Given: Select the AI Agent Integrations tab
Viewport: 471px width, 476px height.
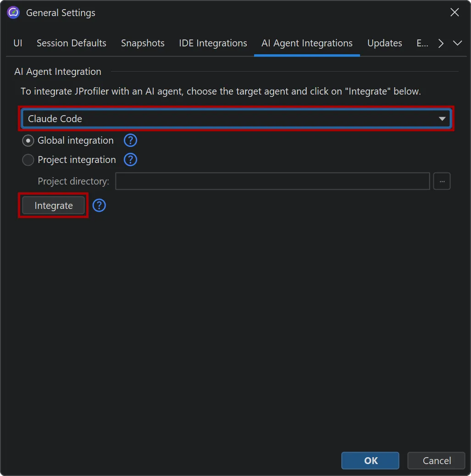Looking at the screenshot, I should click(307, 43).
